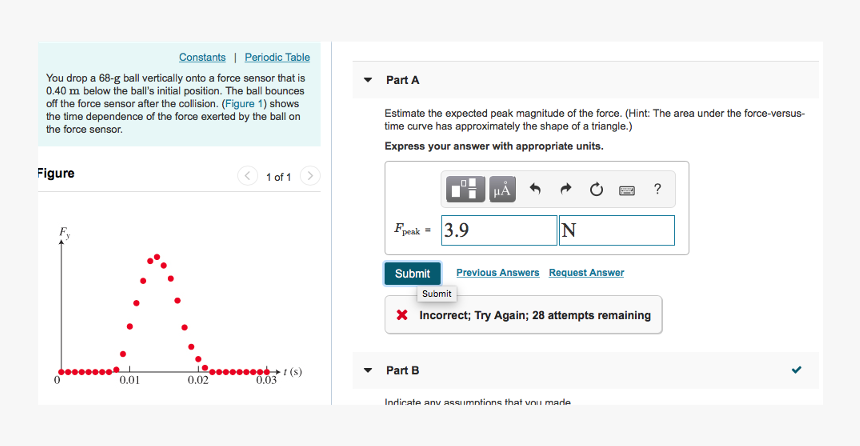Click the redo arrow icon
The width and height of the screenshot is (860, 446).
pos(565,189)
